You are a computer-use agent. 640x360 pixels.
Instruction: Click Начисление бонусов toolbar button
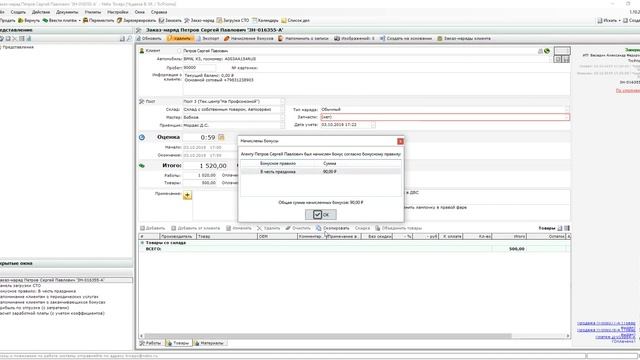[x=249, y=38]
